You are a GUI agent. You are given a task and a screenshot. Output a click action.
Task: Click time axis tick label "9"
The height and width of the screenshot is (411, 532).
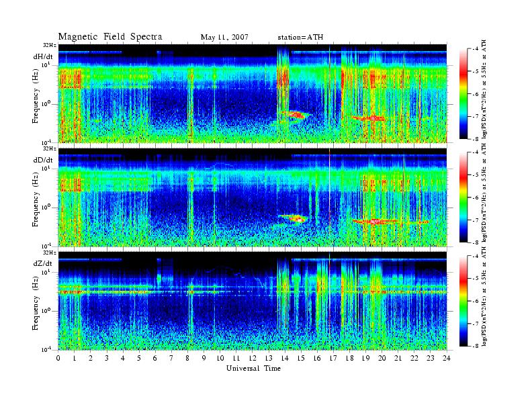coord(204,359)
